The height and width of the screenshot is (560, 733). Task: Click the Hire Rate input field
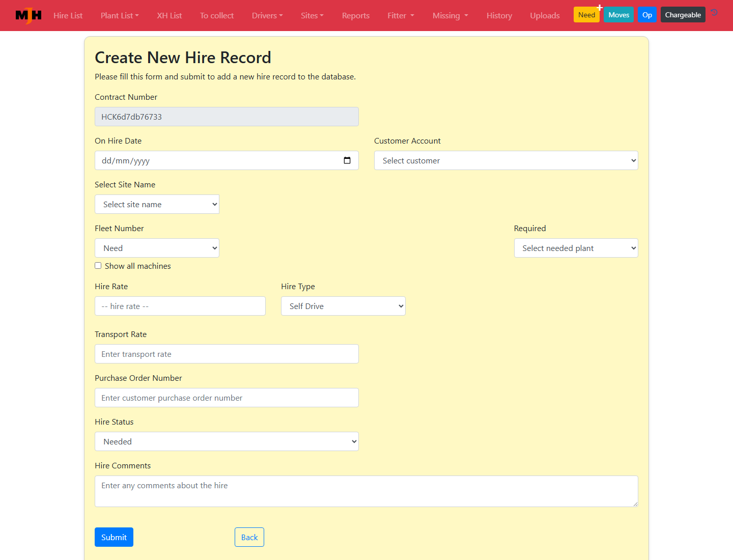tap(180, 306)
